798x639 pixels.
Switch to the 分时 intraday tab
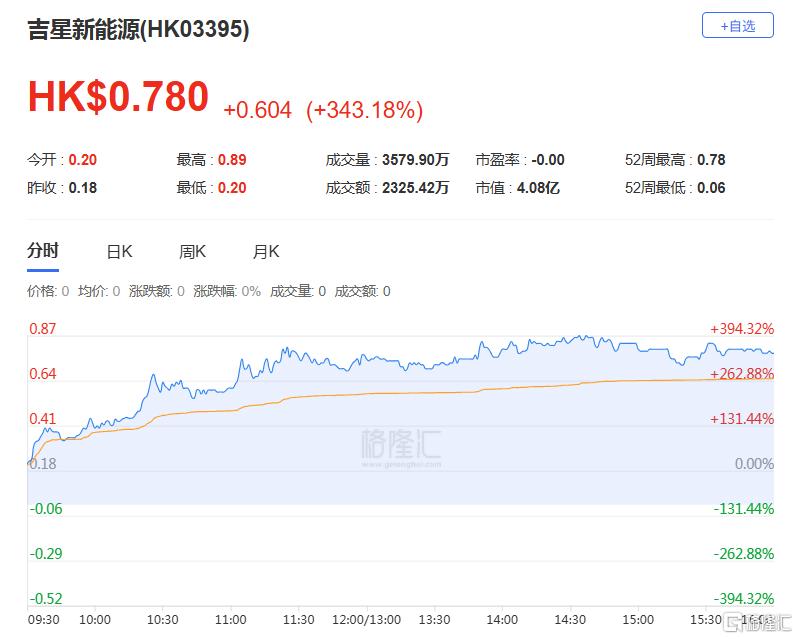pos(42,251)
